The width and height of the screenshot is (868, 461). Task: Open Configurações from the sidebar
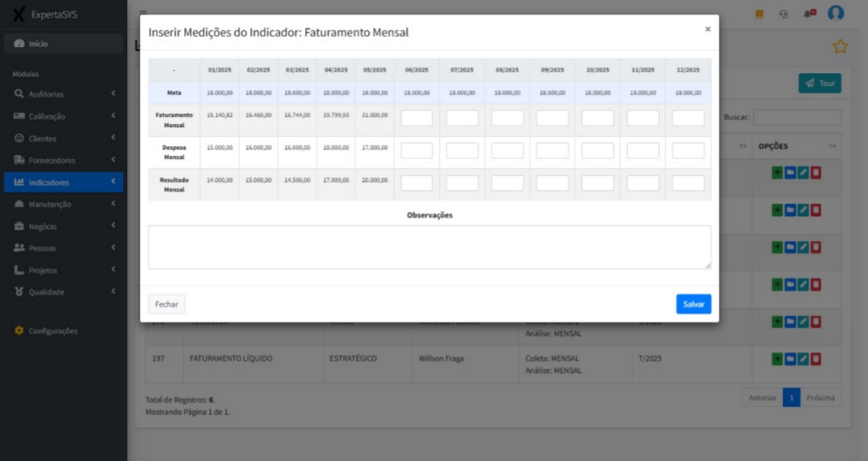click(x=51, y=331)
